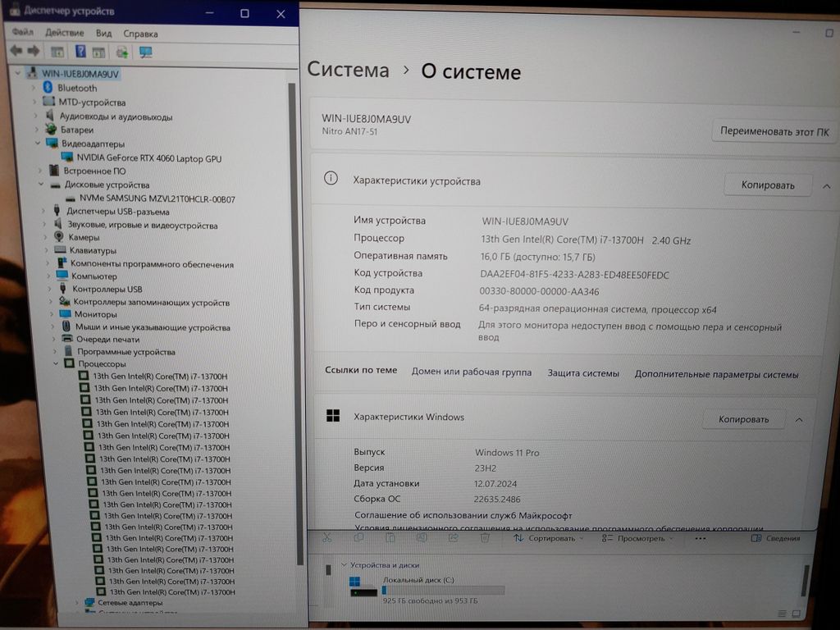The height and width of the screenshot is (630, 840).
Task: Select the Bluetooth device category
Action: click(76, 88)
